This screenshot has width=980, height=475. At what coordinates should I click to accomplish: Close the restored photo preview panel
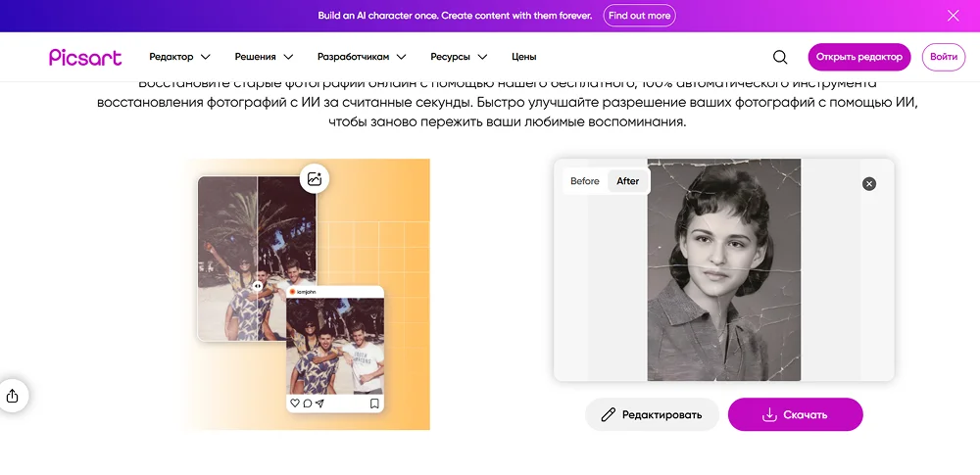(869, 184)
